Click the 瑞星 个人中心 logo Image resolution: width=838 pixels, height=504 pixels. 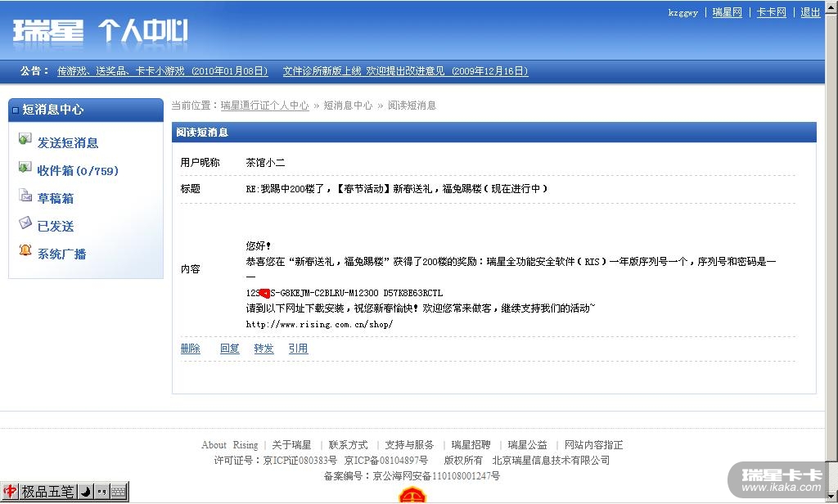[x=100, y=31]
